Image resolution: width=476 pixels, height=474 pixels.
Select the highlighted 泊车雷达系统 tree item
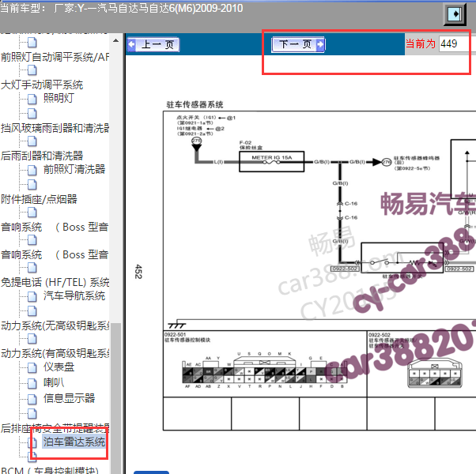74,442
